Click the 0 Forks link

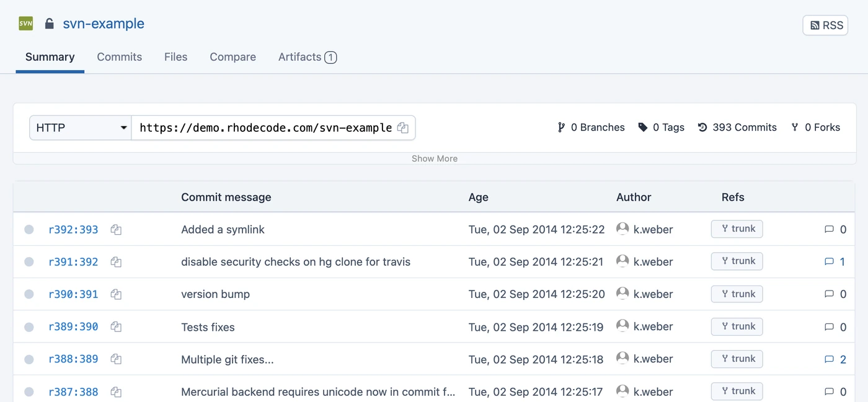[815, 128]
